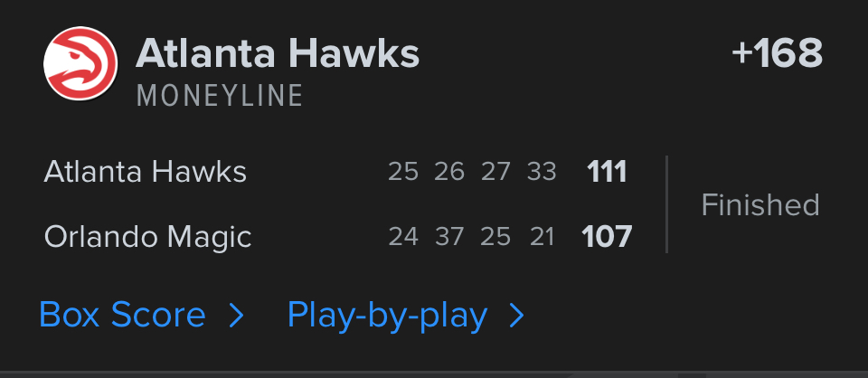This screenshot has width=868, height=378.
Task: Open the Play-by-play link
Action: 387,316
